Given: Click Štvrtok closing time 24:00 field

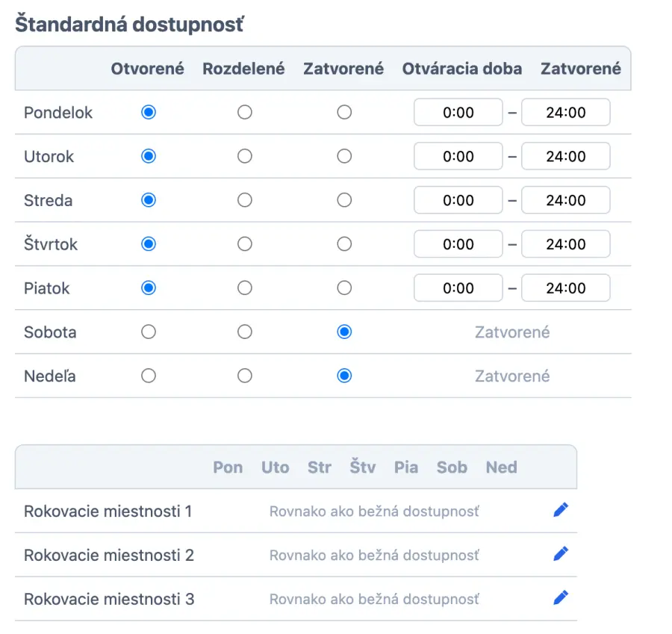Looking at the screenshot, I should [565, 244].
